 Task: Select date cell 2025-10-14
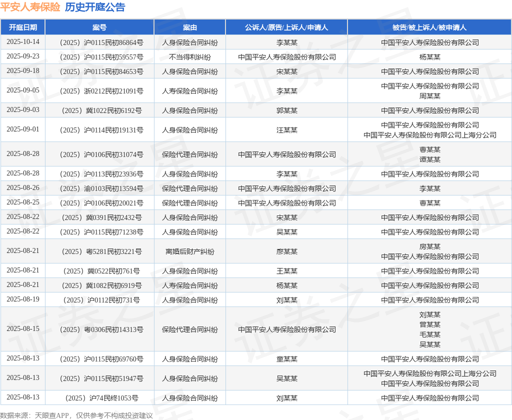tap(23, 42)
